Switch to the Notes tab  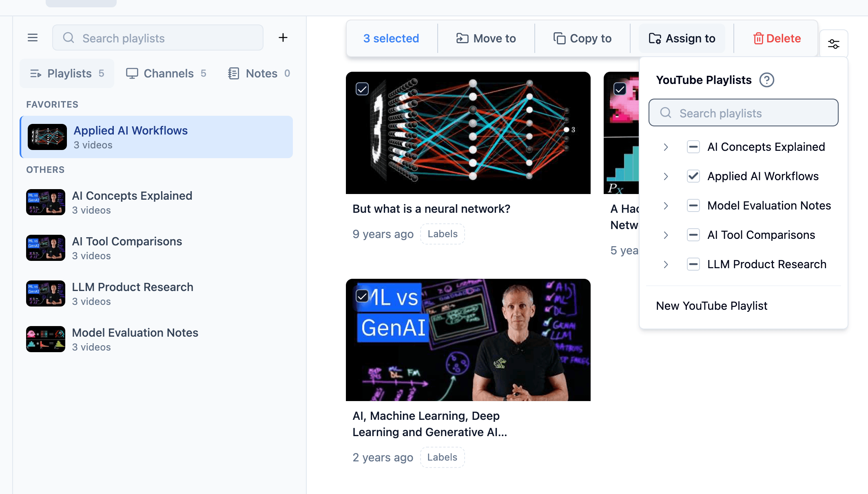tap(259, 73)
